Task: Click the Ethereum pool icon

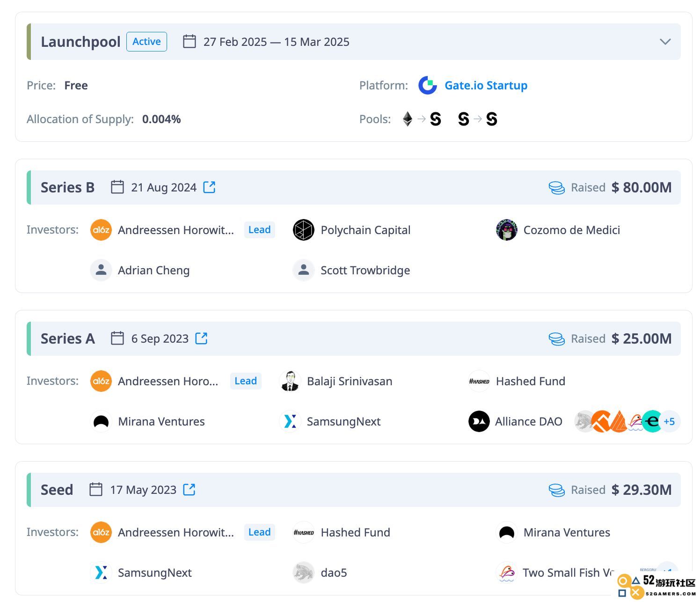Action: click(x=408, y=119)
